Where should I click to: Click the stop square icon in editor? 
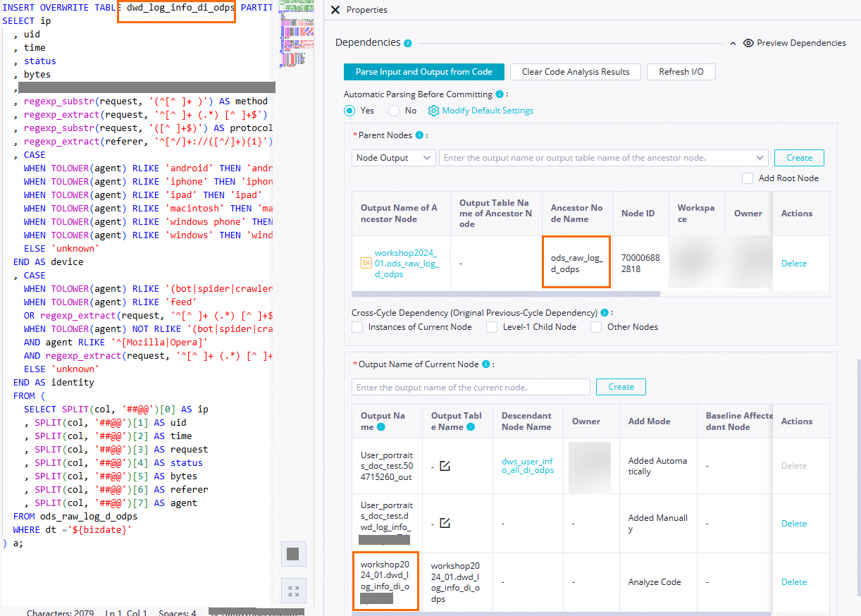click(293, 554)
